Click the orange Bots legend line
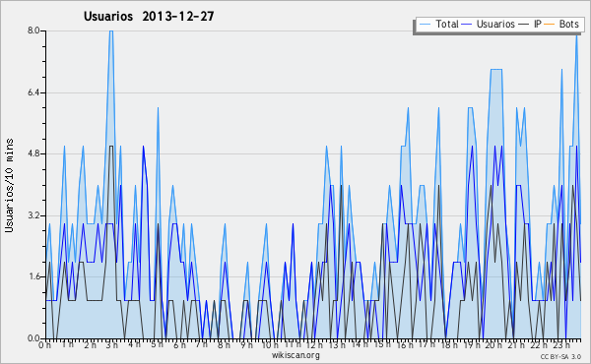Screen dimensions: 591x364 [x=550, y=25]
